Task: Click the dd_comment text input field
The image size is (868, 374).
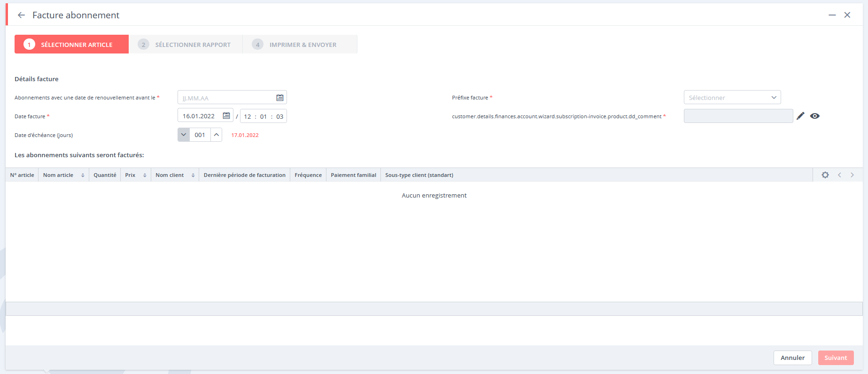Action: pyautogui.click(x=738, y=116)
